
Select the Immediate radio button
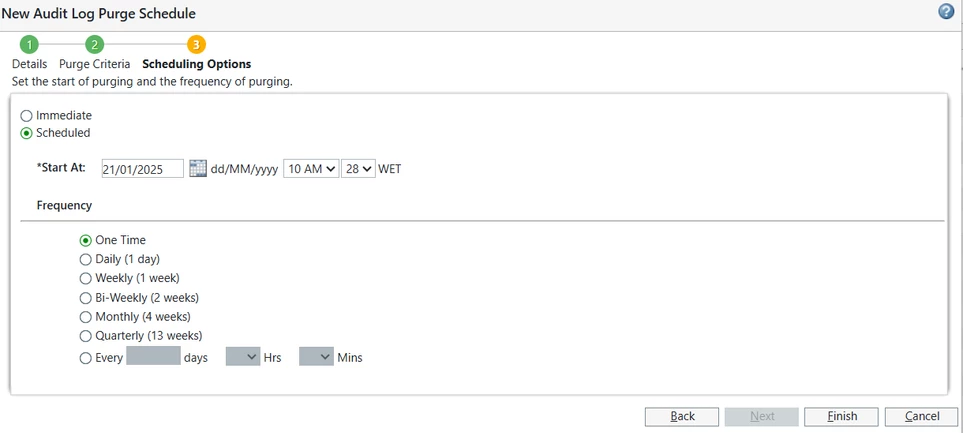tap(26, 115)
